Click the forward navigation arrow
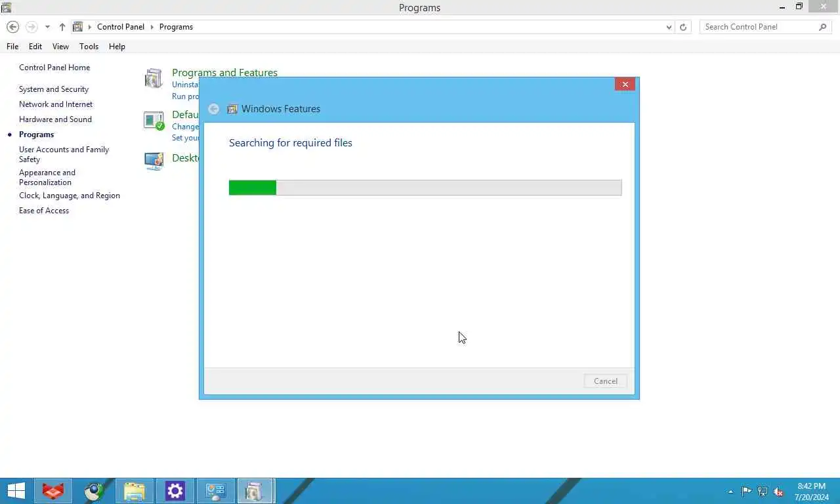This screenshot has height=504, width=840. coord(31,27)
